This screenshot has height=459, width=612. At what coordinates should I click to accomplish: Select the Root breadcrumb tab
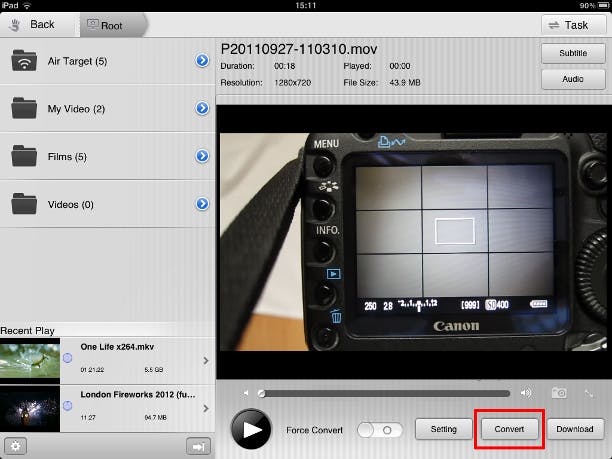pos(113,25)
